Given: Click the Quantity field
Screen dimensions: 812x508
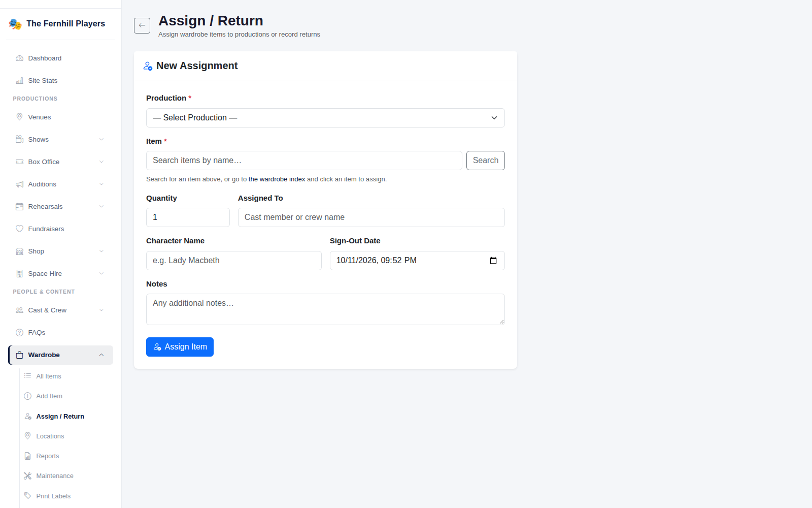Looking at the screenshot, I should (188, 217).
